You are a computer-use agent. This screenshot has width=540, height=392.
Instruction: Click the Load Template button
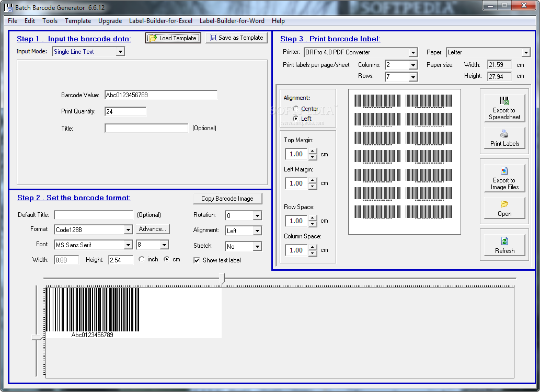click(x=173, y=38)
